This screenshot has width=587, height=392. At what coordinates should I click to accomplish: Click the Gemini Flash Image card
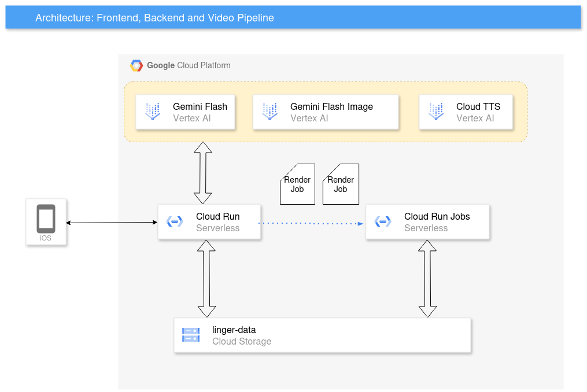(326, 112)
